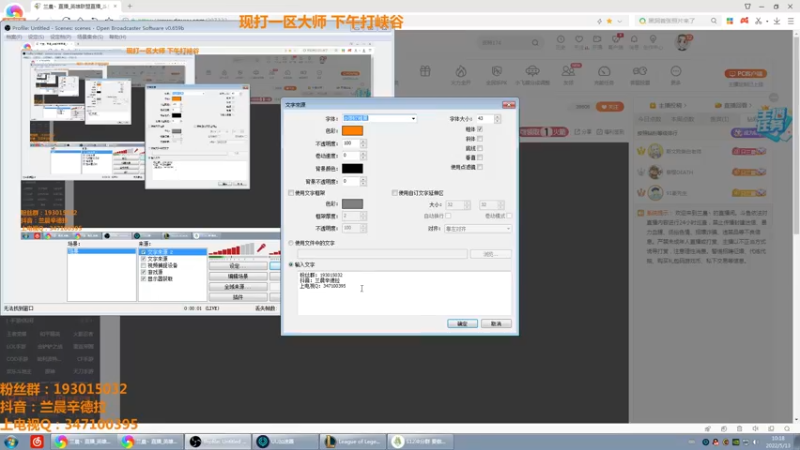Click the bookmark star in browser address bar
Screen dimensions: 800x450
pos(609,21)
